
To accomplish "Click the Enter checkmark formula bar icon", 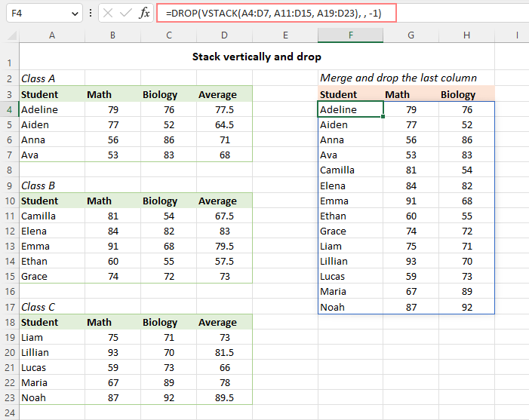I will (126, 14).
